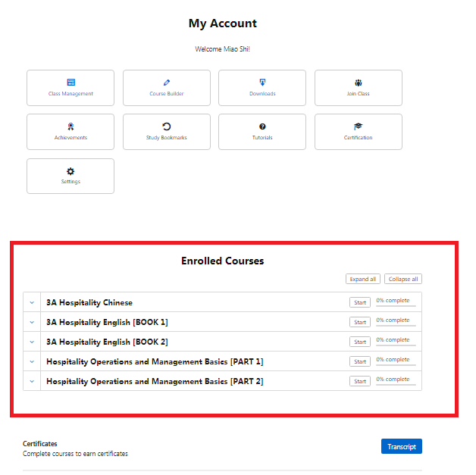476x475 pixels.
Task: Select the Certification graduation cap icon
Action: pos(358,127)
